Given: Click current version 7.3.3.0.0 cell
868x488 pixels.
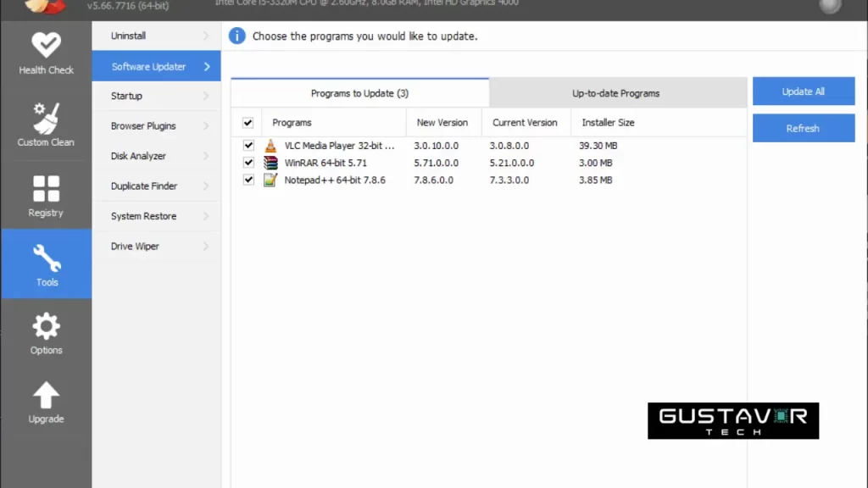Looking at the screenshot, I should pos(509,180).
